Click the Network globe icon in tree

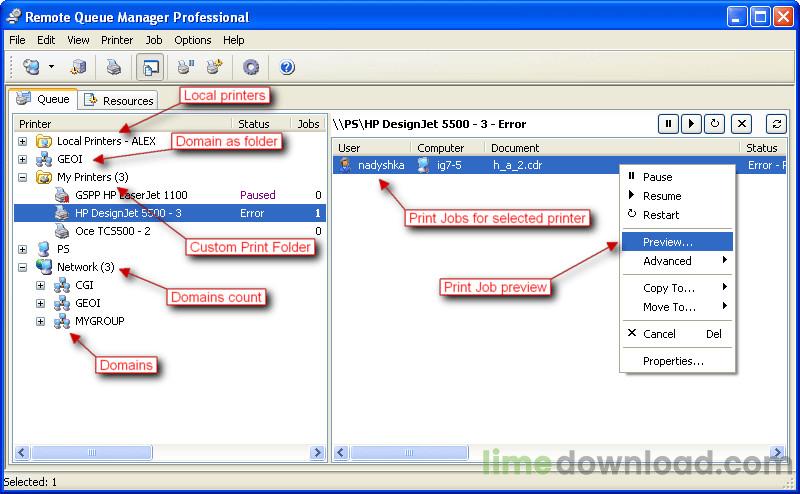coord(44,267)
